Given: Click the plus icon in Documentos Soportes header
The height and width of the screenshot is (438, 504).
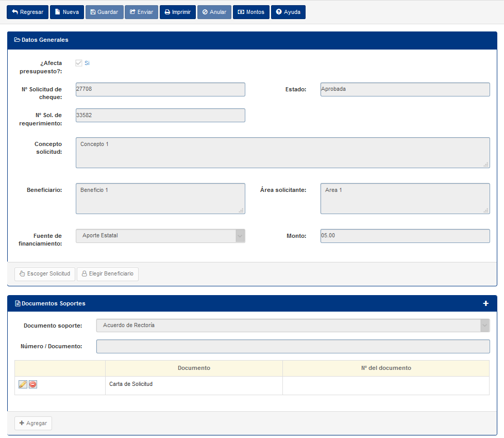Looking at the screenshot, I should click(x=485, y=303).
